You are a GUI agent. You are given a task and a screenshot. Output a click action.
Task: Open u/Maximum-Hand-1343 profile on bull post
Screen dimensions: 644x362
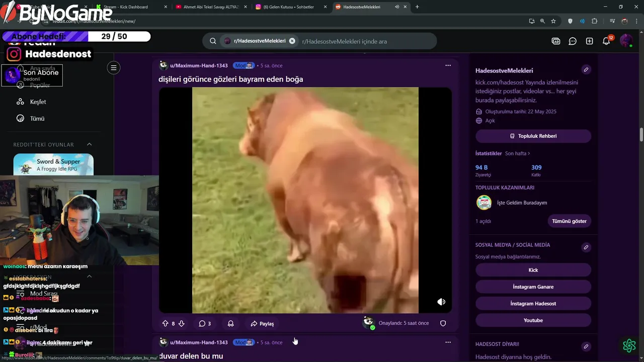(199, 66)
